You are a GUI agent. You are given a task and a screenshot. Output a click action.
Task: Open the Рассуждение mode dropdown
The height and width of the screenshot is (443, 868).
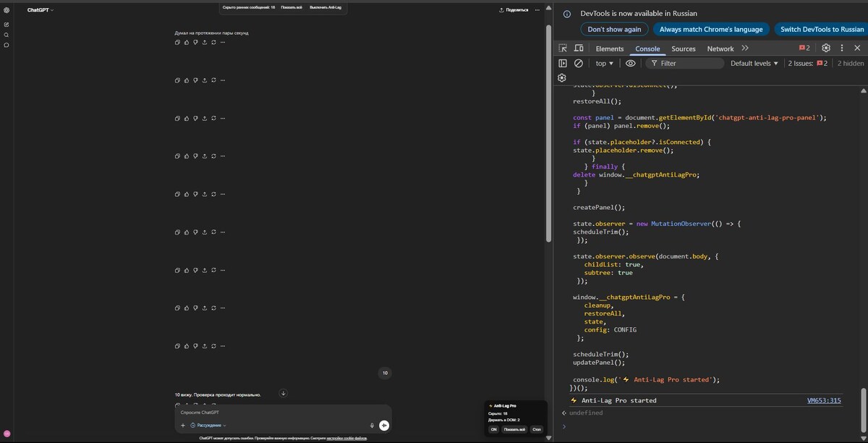click(208, 426)
